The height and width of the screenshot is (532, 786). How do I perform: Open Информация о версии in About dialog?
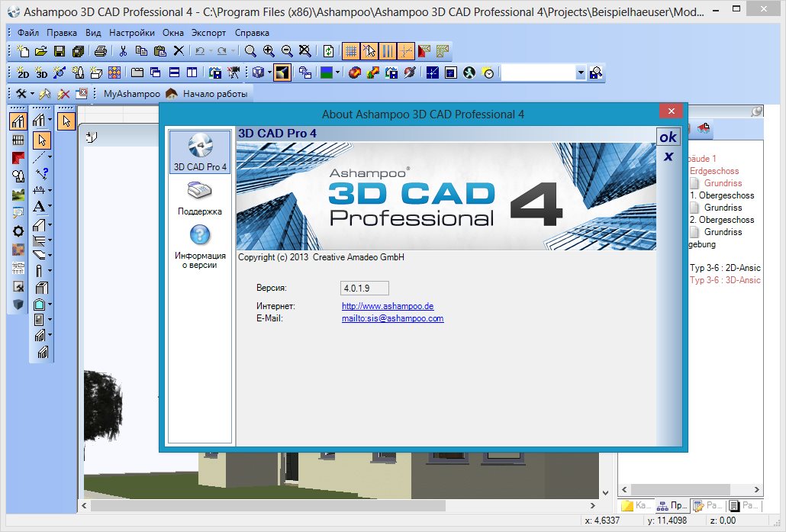click(x=199, y=247)
